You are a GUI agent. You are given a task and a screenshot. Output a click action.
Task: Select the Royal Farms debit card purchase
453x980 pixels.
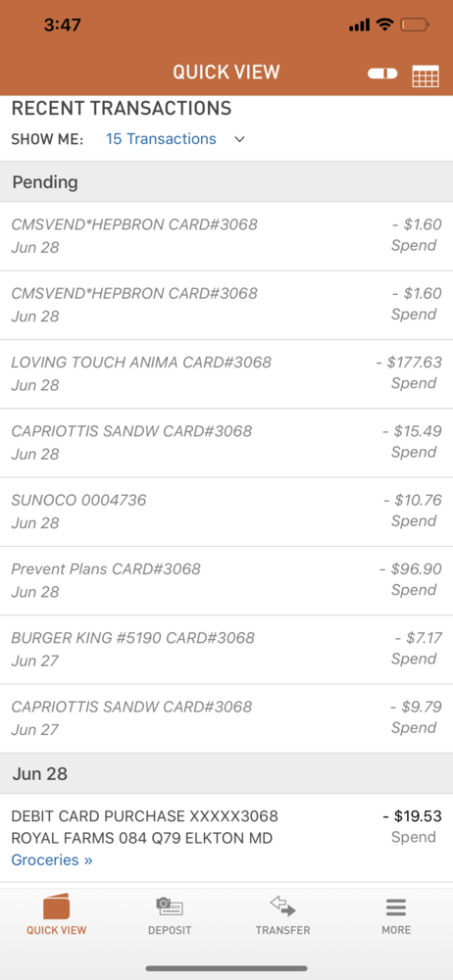pyautogui.click(x=226, y=838)
